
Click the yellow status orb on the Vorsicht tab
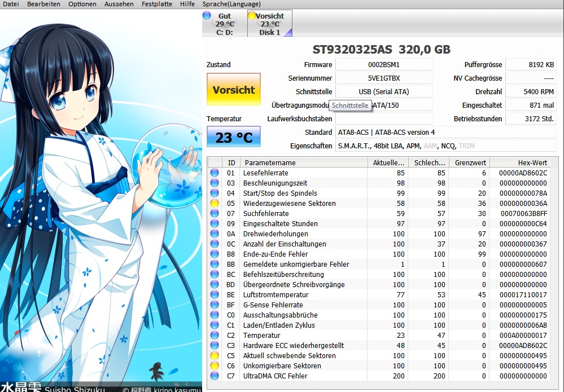(252, 15)
